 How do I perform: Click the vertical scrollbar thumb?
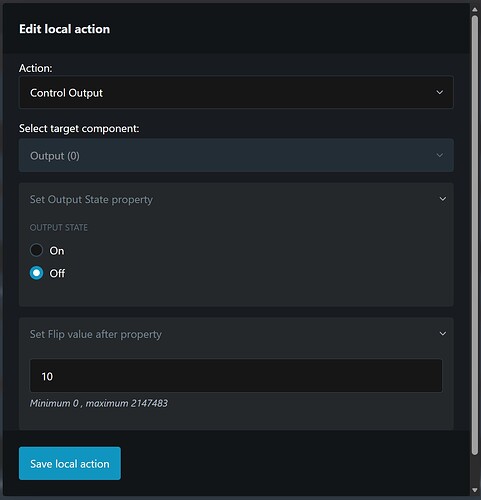tap(475, 235)
